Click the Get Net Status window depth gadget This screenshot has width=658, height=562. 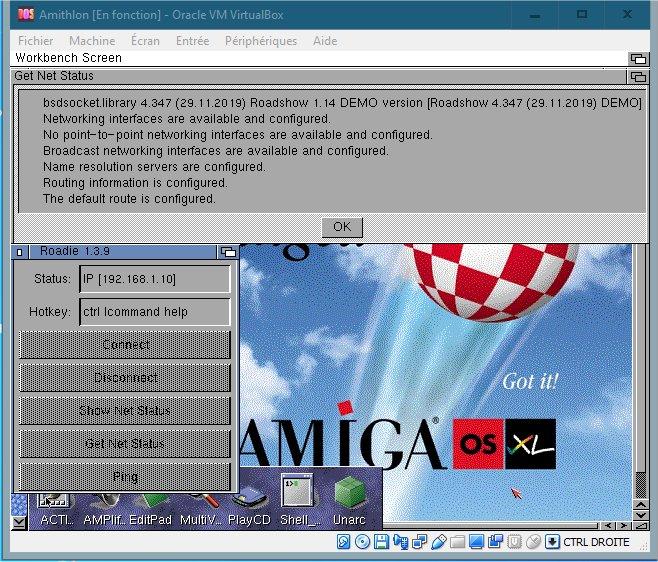(638, 77)
